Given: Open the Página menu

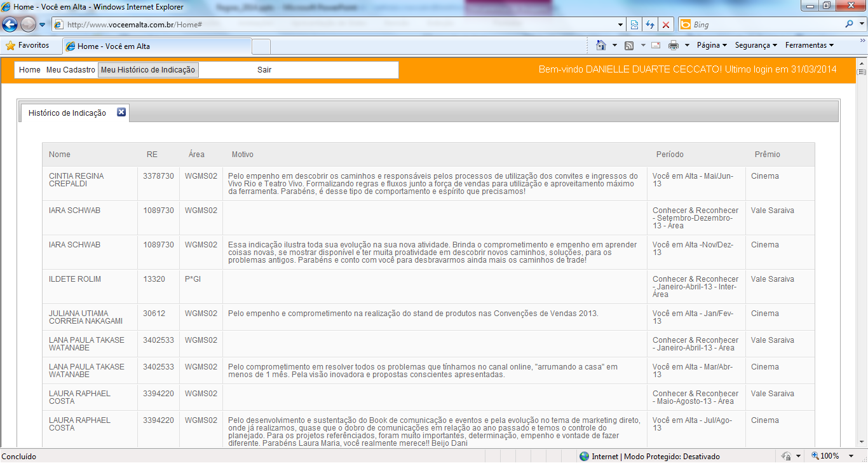Looking at the screenshot, I should click(x=712, y=46).
